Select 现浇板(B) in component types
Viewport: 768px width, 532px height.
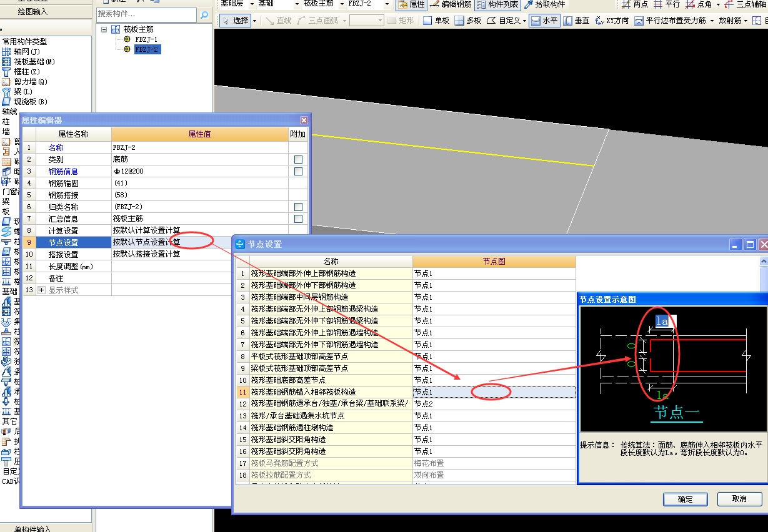click(25, 102)
